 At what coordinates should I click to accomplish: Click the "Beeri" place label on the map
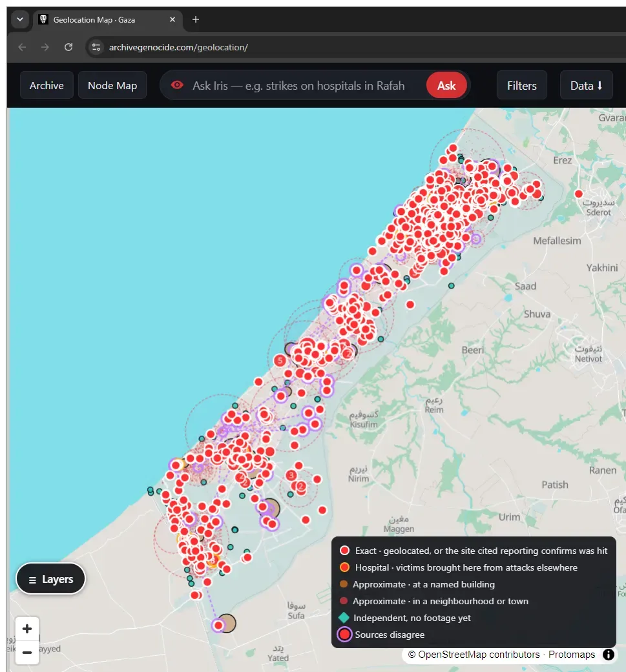[x=472, y=350]
